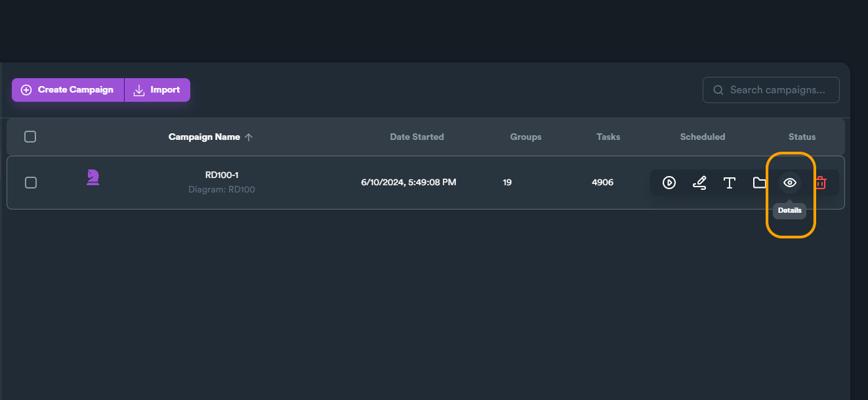868x400 pixels.
Task: Sort campaigns by Date Started column
Action: pos(417,137)
